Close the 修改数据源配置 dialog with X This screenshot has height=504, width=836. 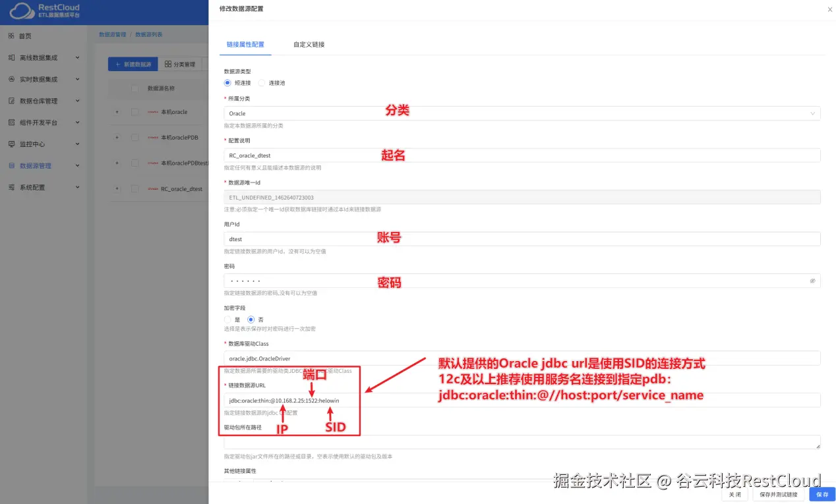829,9
